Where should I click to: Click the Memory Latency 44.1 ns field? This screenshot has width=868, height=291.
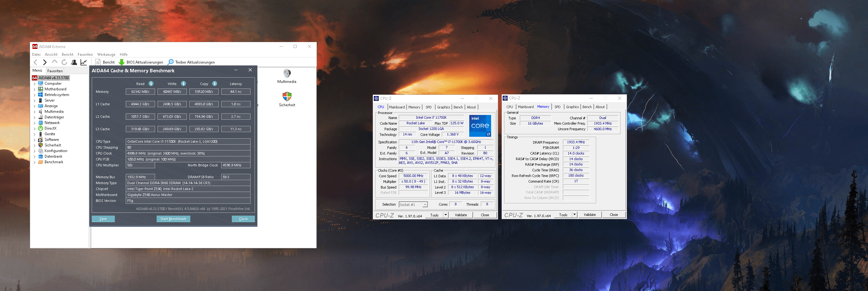(236, 92)
